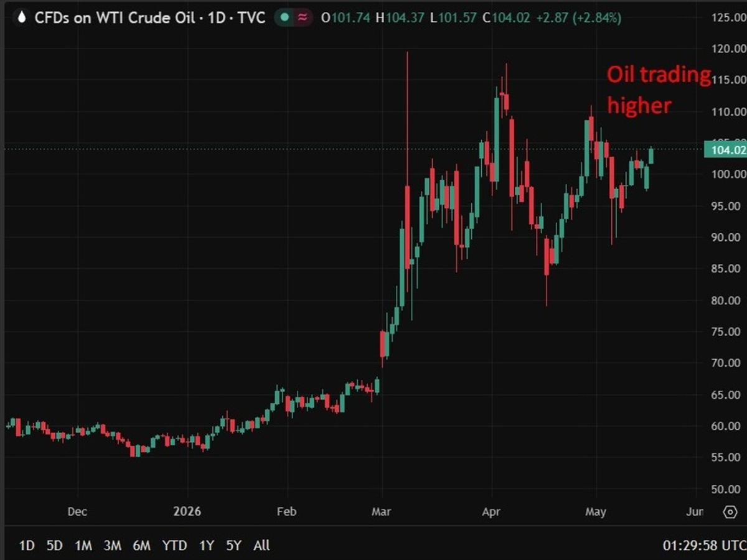Click the 50.00 price axis label
Image resolution: width=747 pixels, height=560 pixels.
click(x=726, y=489)
